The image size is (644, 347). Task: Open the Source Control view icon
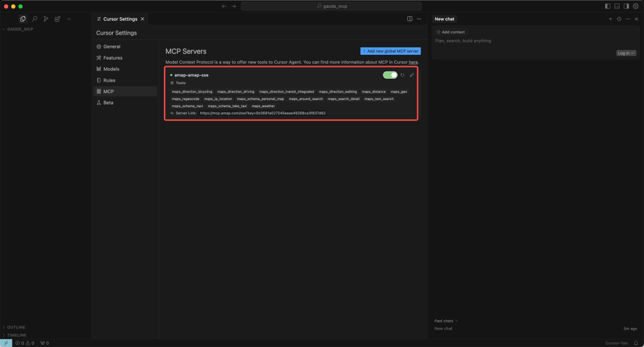tap(46, 19)
